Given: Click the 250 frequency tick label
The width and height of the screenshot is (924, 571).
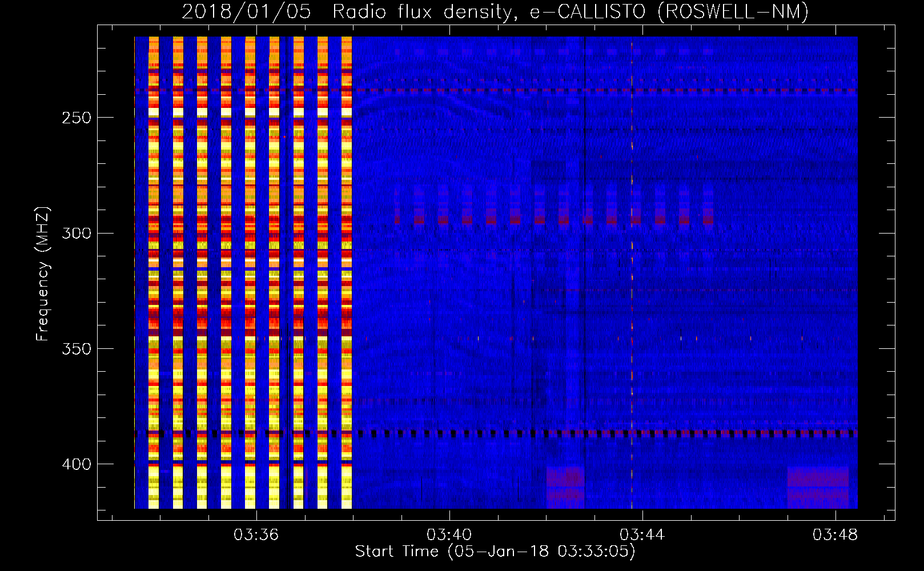Looking at the screenshot, I should click(x=77, y=118).
